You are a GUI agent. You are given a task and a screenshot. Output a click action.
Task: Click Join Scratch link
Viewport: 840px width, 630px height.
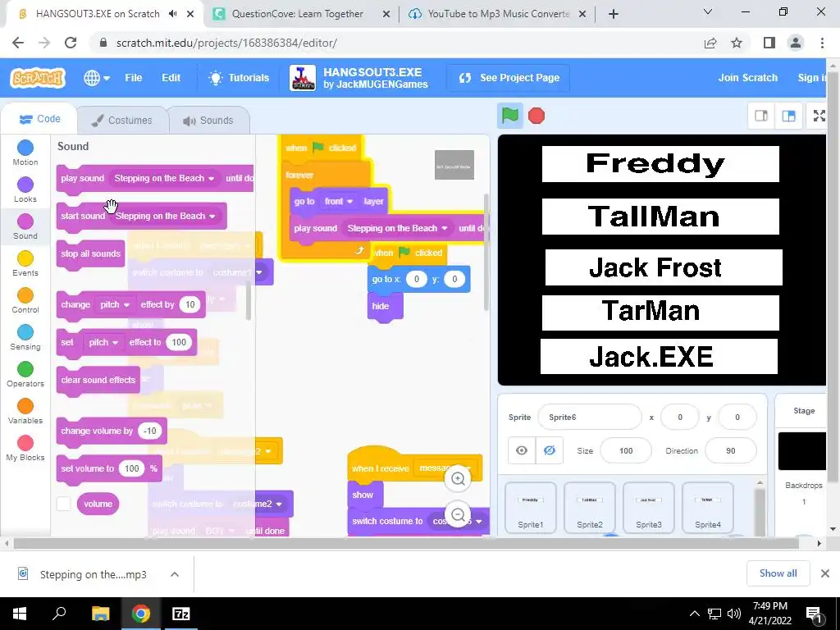coord(747,78)
